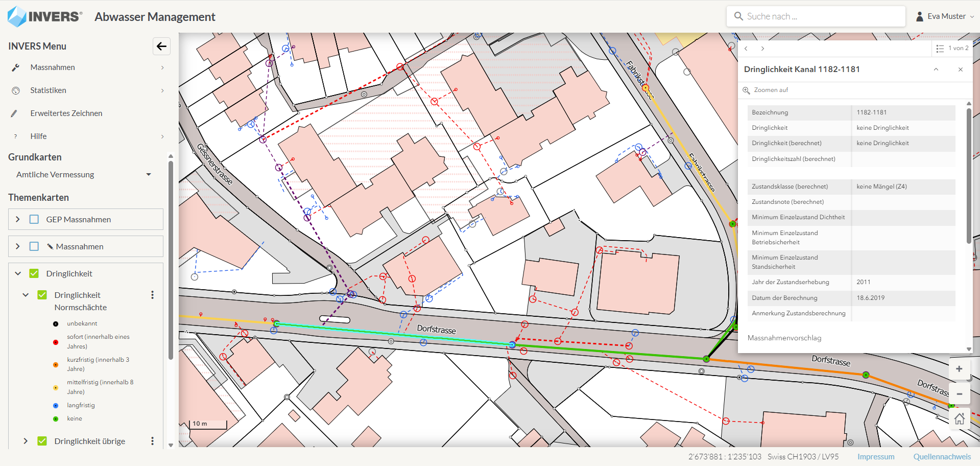Click the Zoomen auf magnifier icon
This screenshot has width=980, height=466.
[746, 90]
